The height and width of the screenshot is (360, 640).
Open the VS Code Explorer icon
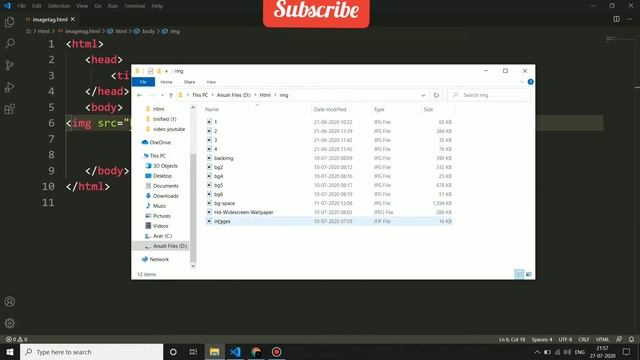click(x=9, y=22)
